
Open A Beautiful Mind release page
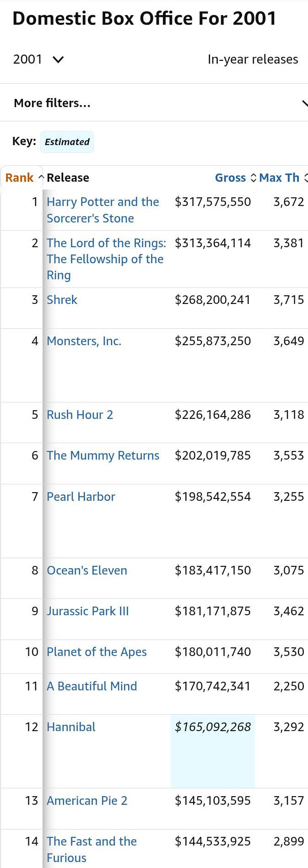click(x=92, y=686)
